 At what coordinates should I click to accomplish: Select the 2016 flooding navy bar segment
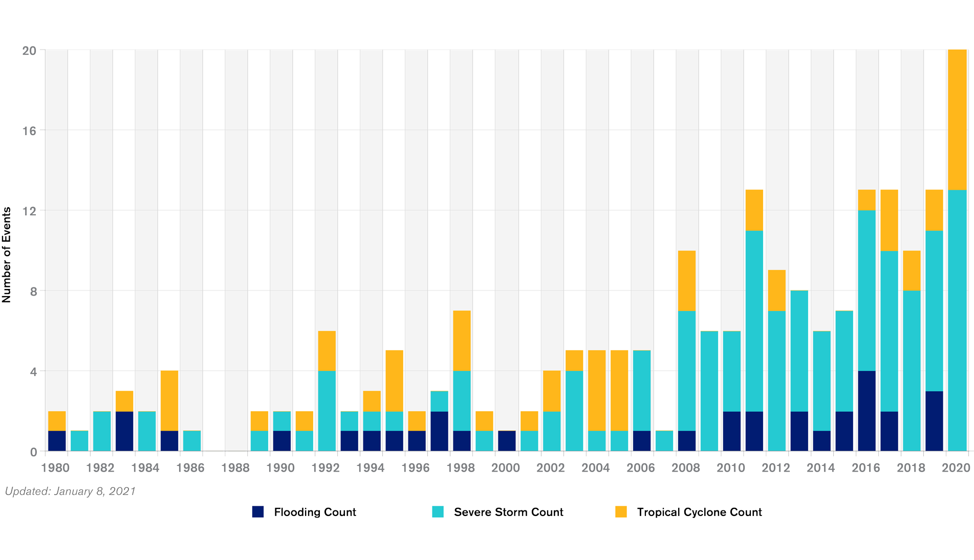(867, 411)
